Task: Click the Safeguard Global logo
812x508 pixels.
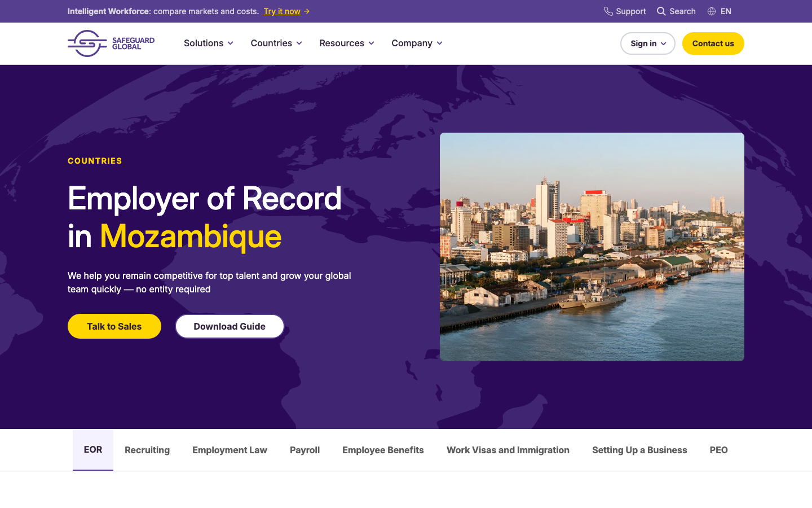Action: click(x=111, y=43)
